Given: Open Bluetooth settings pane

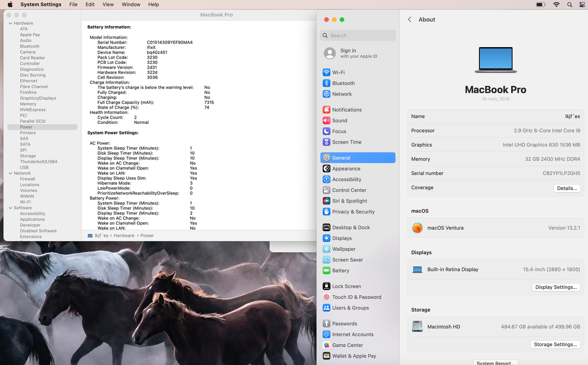Looking at the screenshot, I should coord(343,83).
